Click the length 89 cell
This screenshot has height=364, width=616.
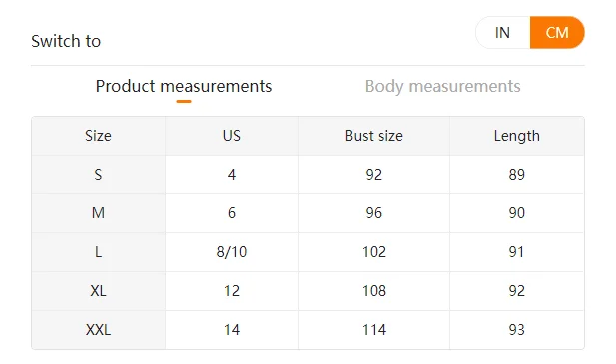tap(517, 175)
